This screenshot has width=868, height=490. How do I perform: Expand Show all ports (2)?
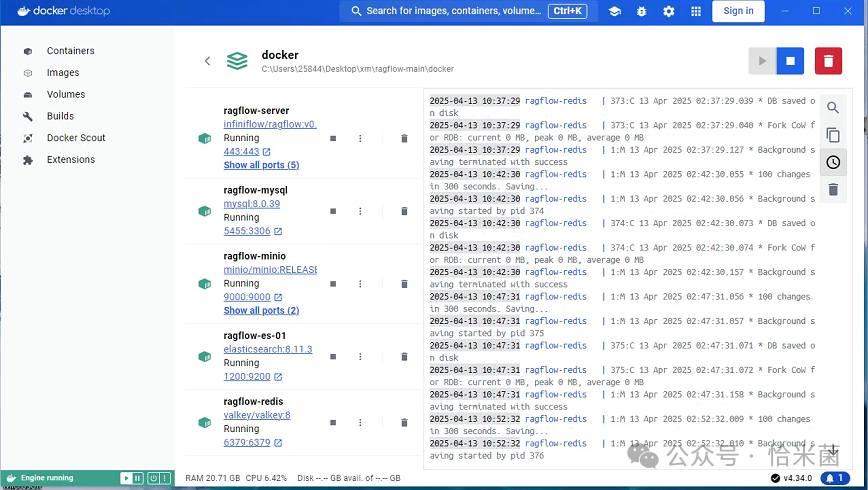tap(261, 311)
